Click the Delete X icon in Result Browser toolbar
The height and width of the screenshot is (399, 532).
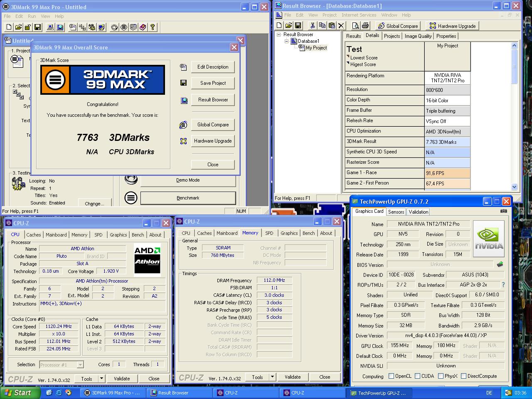coord(341,26)
